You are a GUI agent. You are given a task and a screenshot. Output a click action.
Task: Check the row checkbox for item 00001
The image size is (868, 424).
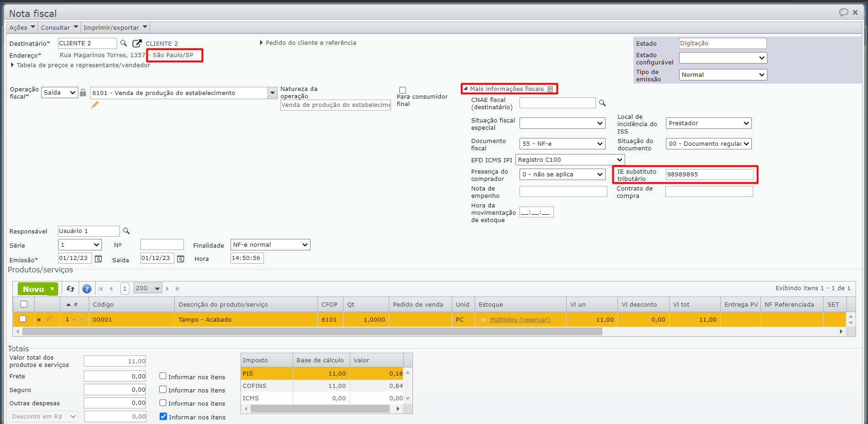click(22, 319)
